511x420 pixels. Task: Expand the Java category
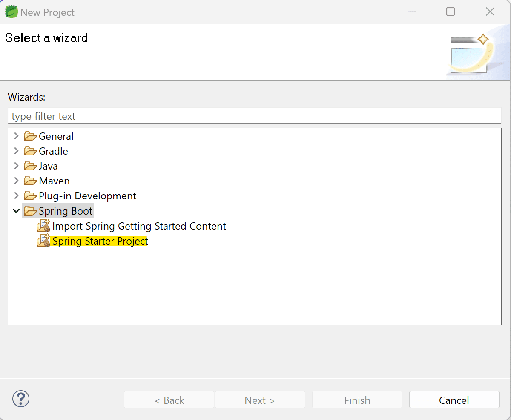point(16,166)
